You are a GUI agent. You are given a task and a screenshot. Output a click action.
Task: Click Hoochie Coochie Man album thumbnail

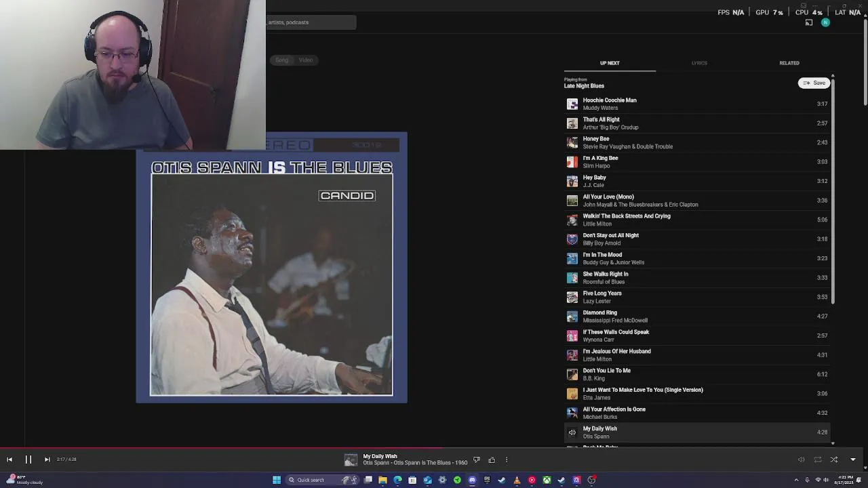572,104
